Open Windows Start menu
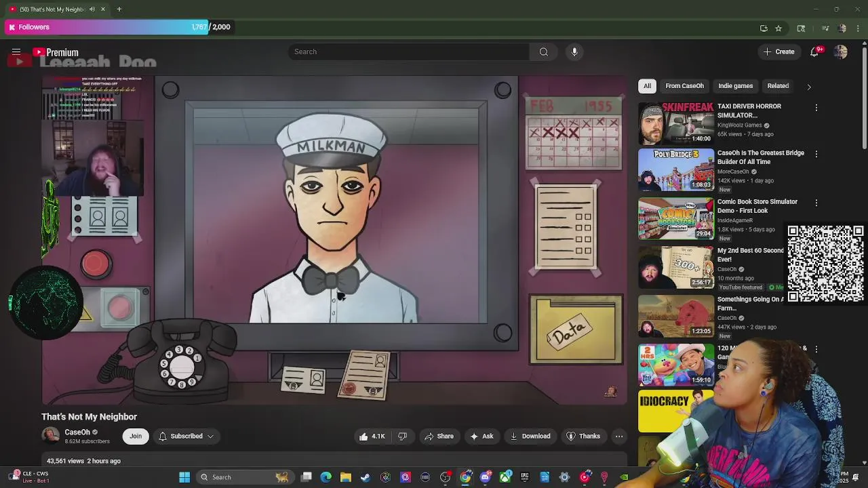 pyautogui.click(x=184, y=477)
